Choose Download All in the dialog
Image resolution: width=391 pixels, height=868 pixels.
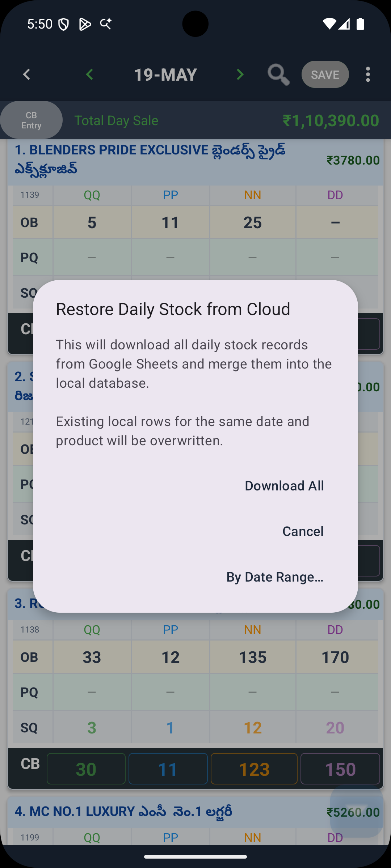click(284, 486)
